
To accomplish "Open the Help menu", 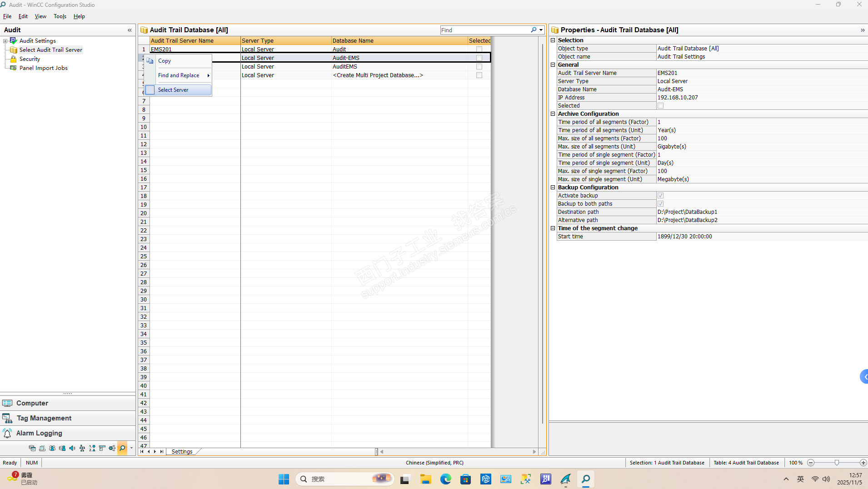I will [79, 16].
